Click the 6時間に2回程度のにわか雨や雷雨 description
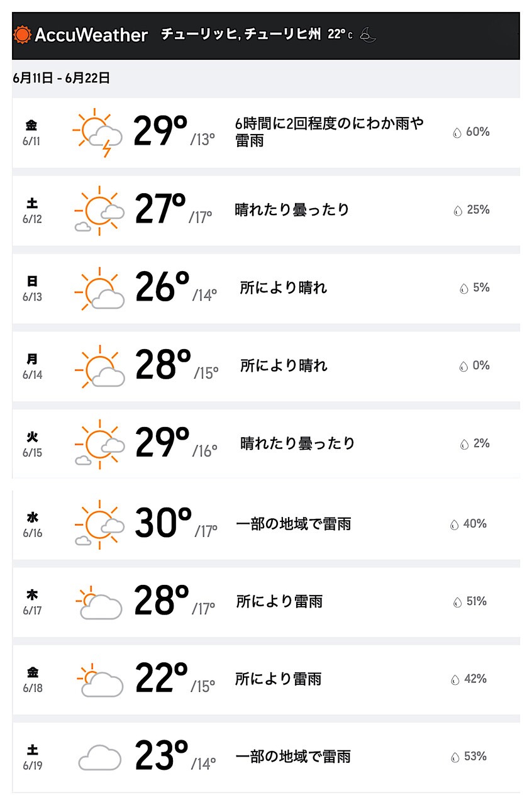532x805 pixels. 330,132
